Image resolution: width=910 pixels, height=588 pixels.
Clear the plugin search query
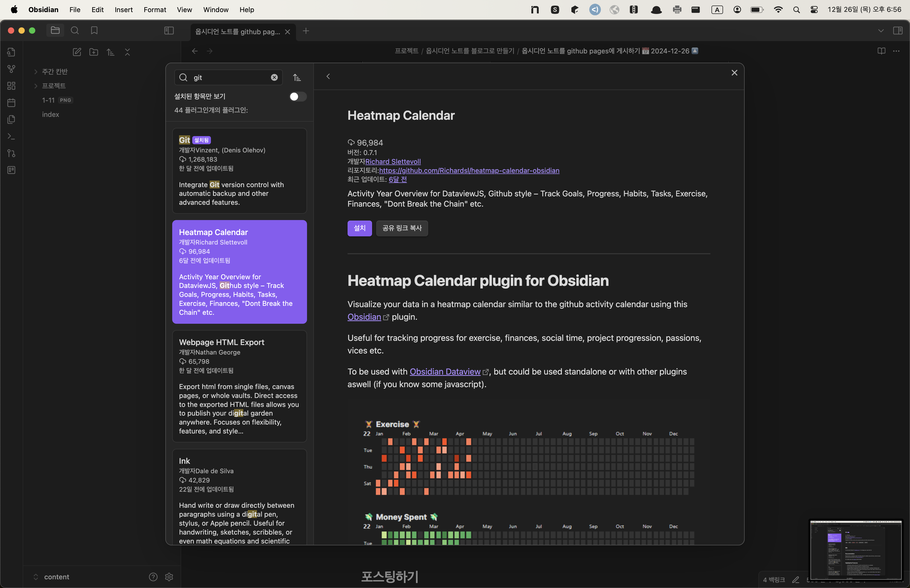coord(274,77)
